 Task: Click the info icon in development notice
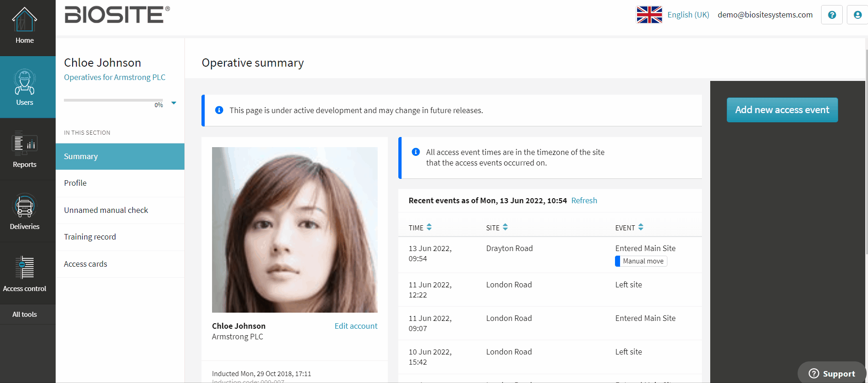(x=219, y=110)
